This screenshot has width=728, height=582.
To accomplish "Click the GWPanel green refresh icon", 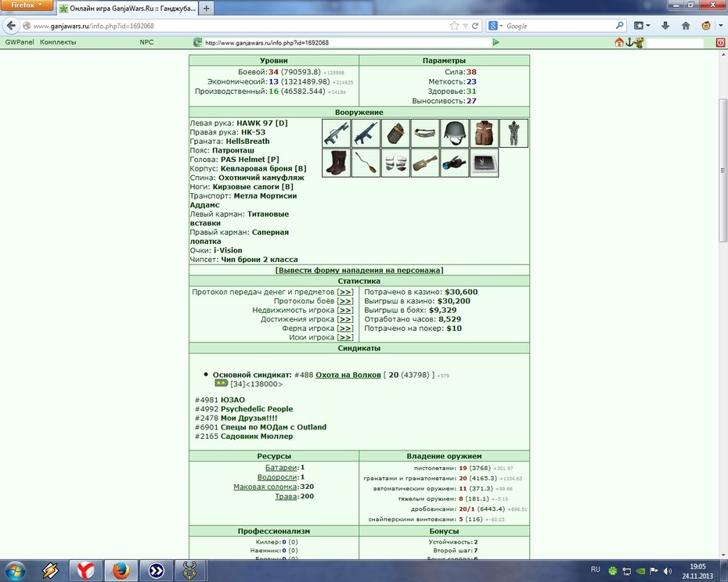I will (x=197, y=42).
